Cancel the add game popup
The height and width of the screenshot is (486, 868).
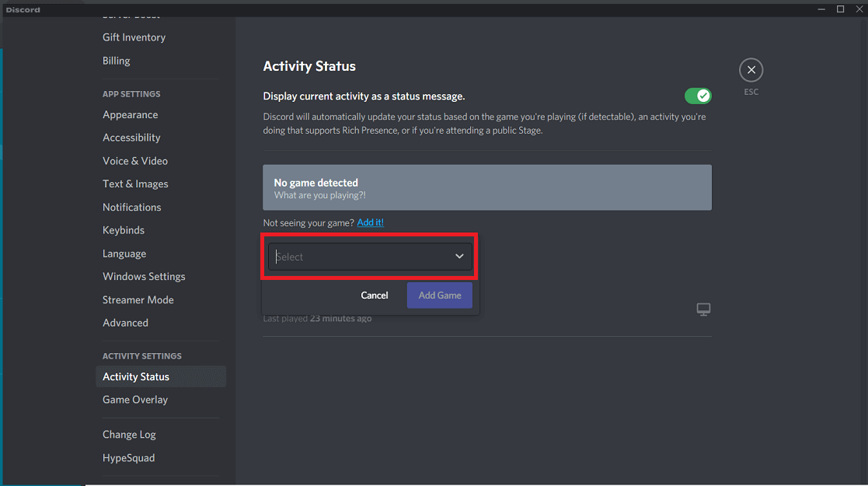[375, 295]
